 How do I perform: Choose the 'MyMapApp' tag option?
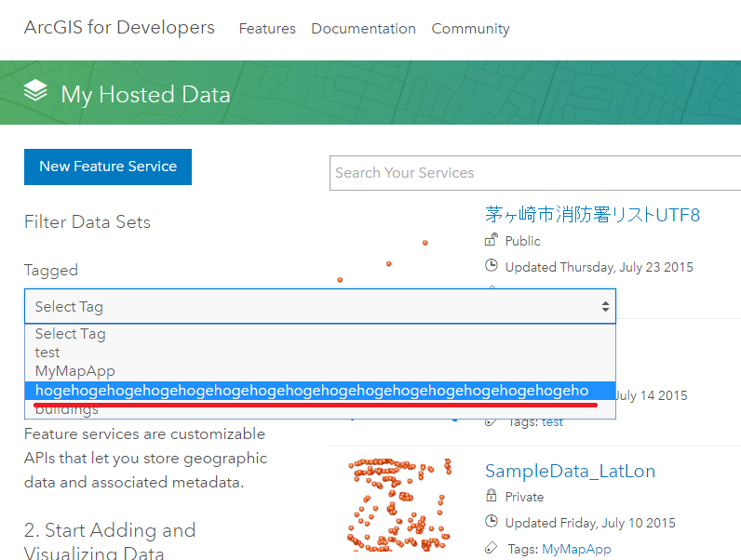pyautogui.click(x=320, y=371)
